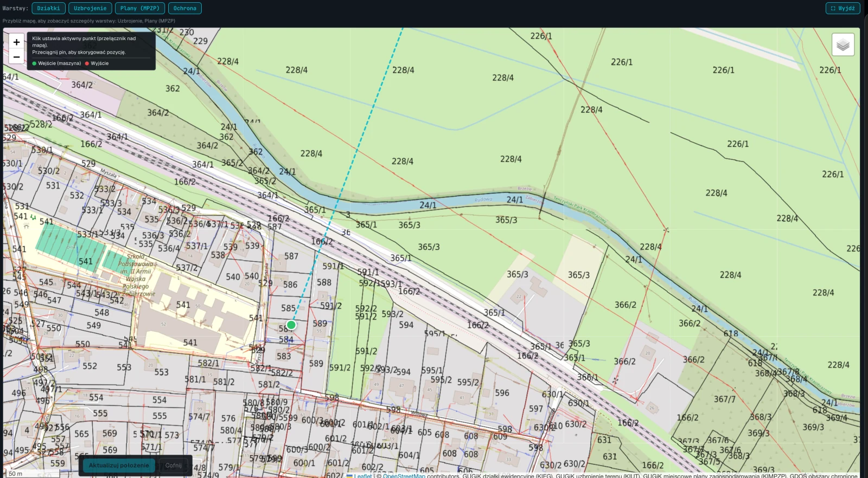This screenshot has height=478, width=868.
Task: Open the OpenStreetMap contributors link
Action: point(404,476)
